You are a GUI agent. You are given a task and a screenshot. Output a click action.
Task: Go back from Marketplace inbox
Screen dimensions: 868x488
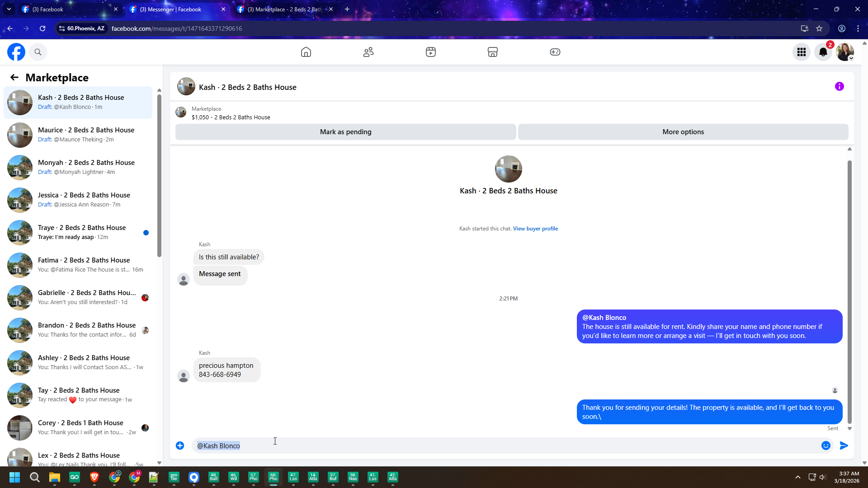click(14, 78)
